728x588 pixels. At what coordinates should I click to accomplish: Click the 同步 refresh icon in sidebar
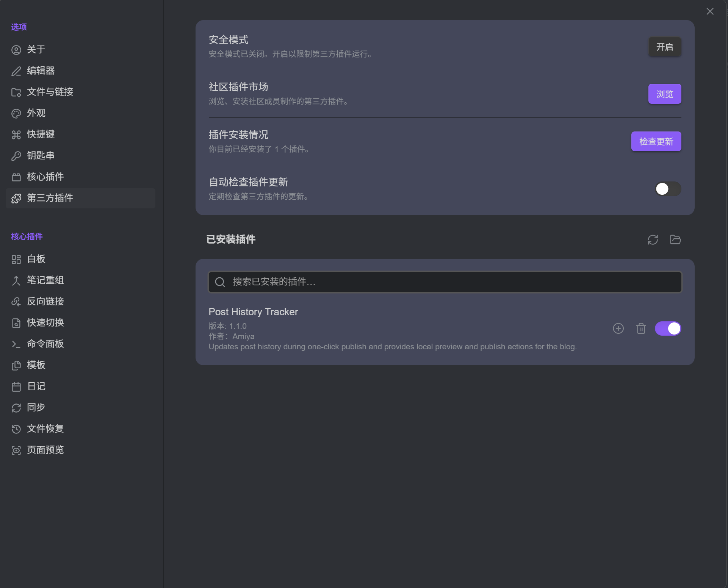pos(16,408)
